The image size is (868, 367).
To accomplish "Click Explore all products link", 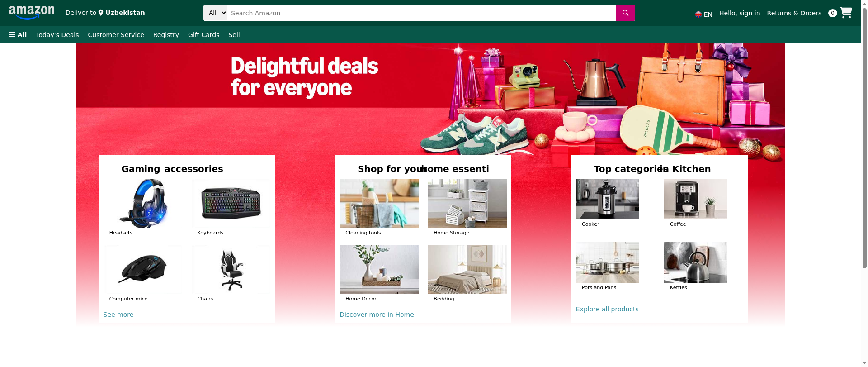I will [x=607, y=309].
